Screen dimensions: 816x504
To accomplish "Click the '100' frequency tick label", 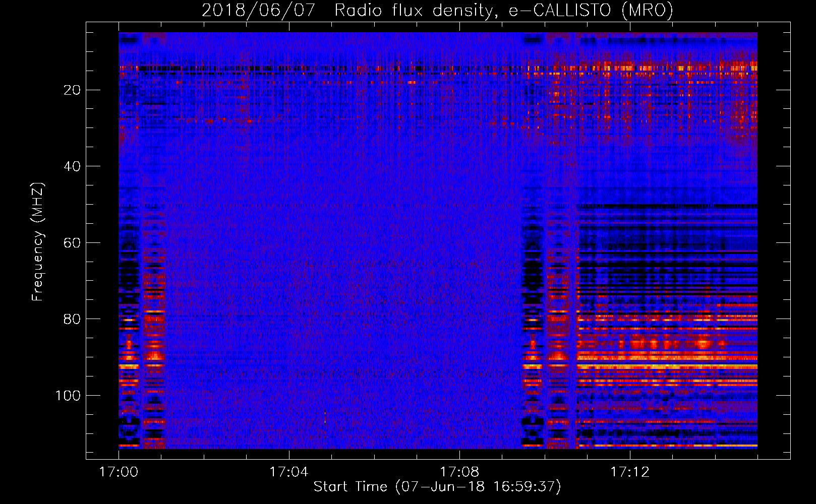I will [x=68, y=396].
